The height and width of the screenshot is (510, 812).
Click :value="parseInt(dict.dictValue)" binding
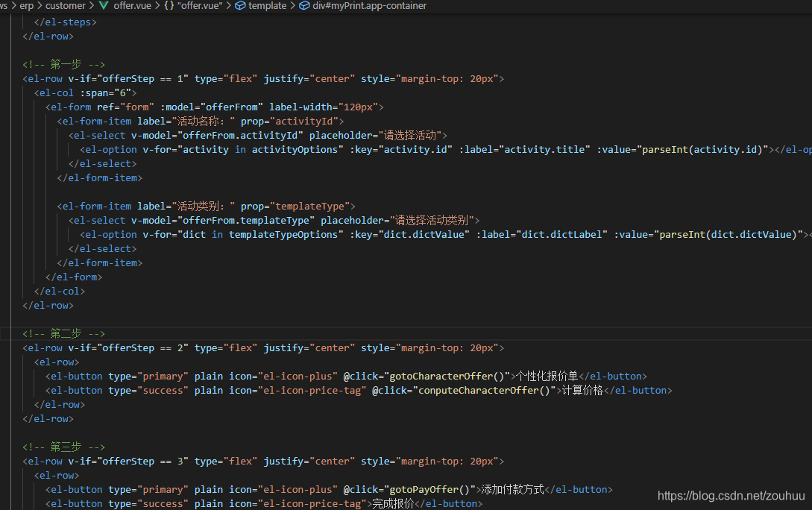[x=709, y=235]
